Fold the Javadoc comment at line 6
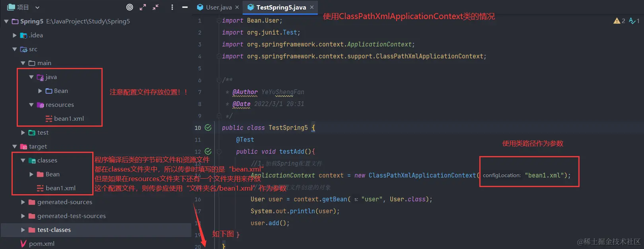 tap(219, 80)
